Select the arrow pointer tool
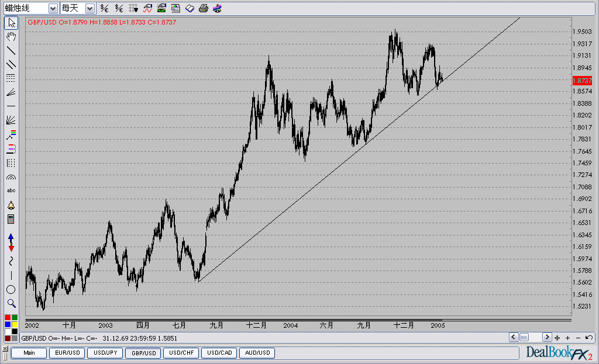 [11, 23]
